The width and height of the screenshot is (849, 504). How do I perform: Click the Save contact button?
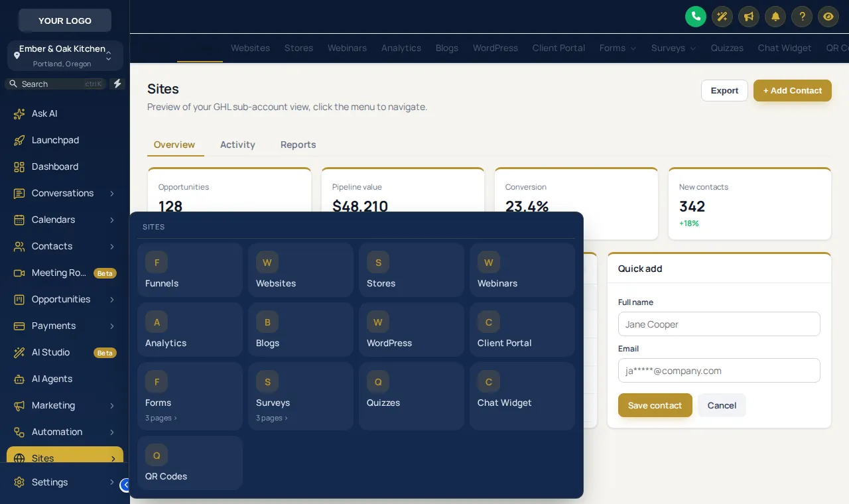point(655,405)
